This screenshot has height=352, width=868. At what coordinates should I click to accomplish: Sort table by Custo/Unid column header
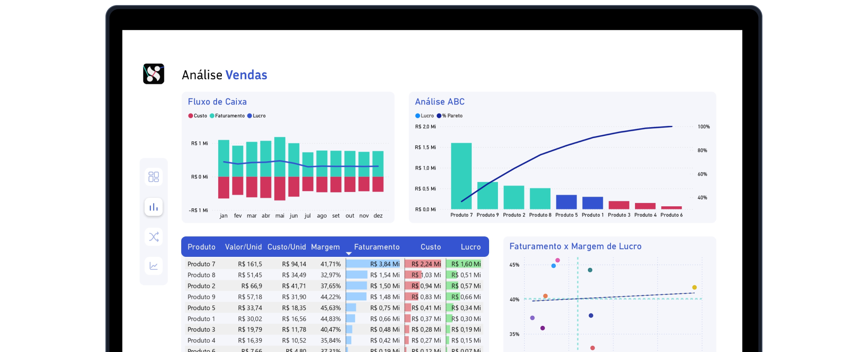(x=287, y=247)
